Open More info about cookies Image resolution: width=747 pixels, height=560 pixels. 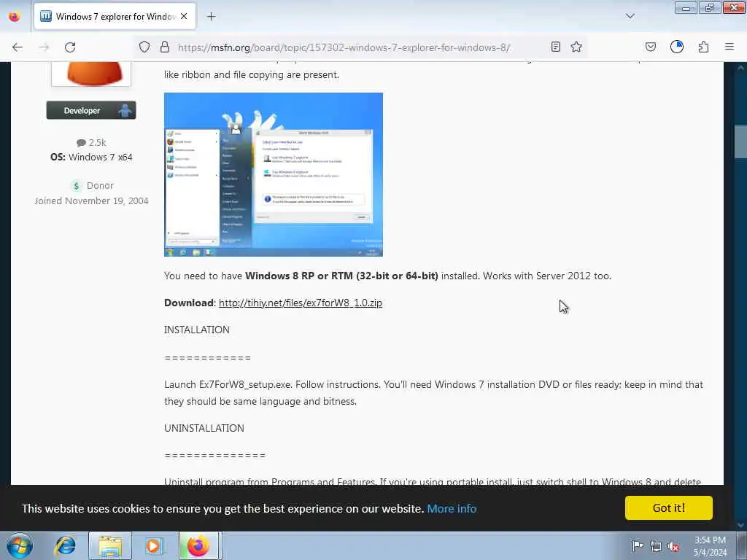[452, 508]
